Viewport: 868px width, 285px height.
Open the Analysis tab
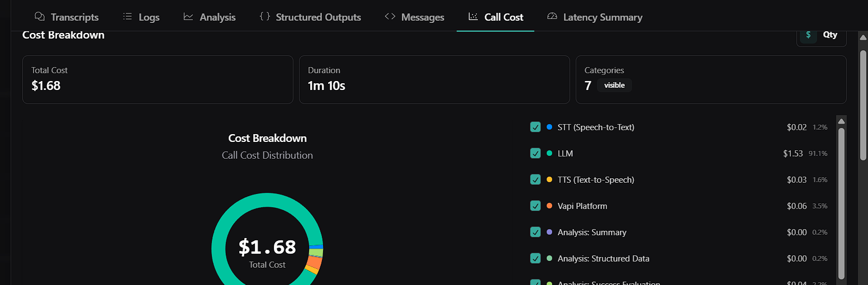(x=210, y=17)
